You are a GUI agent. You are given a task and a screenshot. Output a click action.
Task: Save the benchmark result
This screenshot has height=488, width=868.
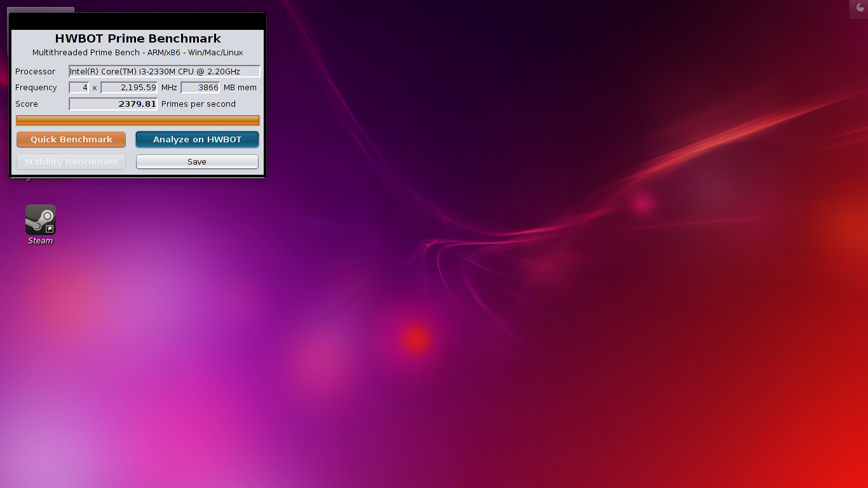tap(197, 161)
